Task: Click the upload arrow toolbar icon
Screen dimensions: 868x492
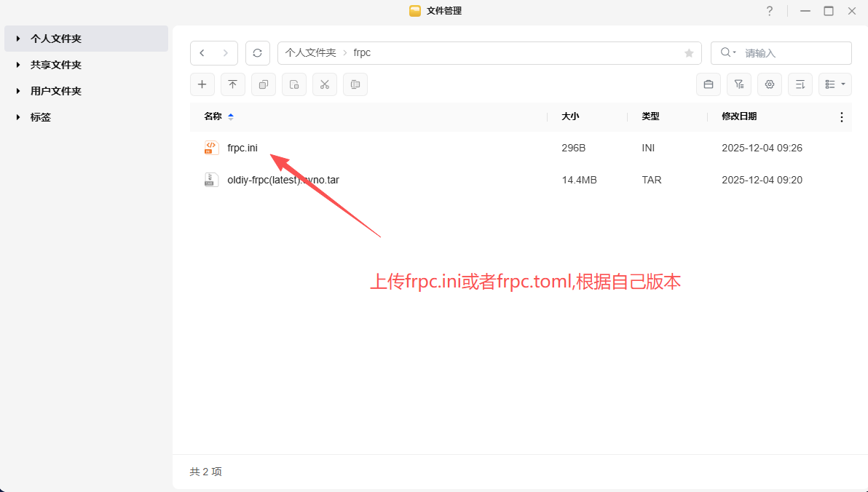Action: pyautogui.click(x=233, y=84)
